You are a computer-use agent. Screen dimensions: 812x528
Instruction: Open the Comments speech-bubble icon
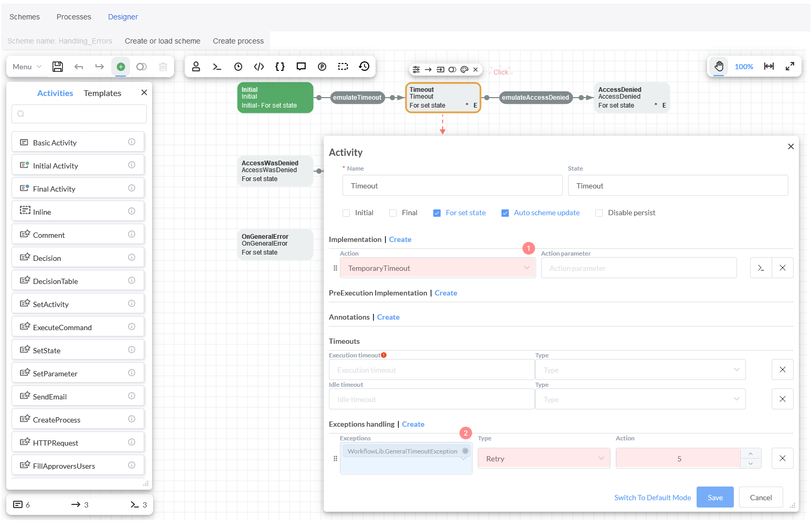click(301, 67)
